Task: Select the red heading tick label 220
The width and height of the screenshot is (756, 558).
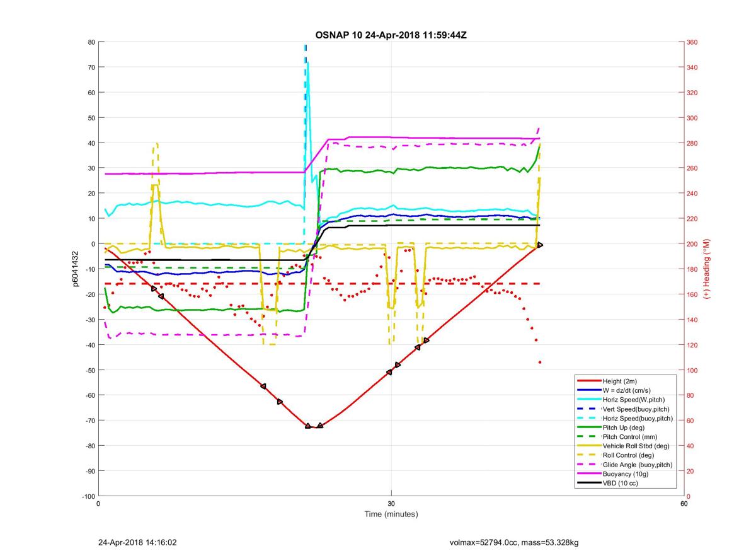Action: tap(693, 219)
